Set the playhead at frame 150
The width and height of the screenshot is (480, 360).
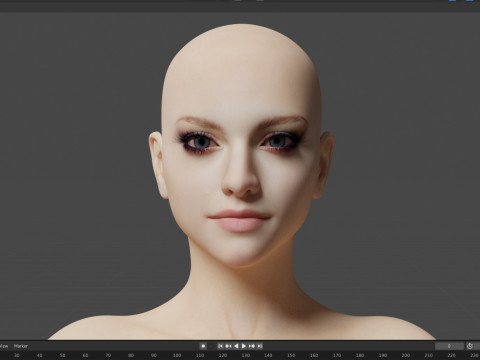pos(291,356)
